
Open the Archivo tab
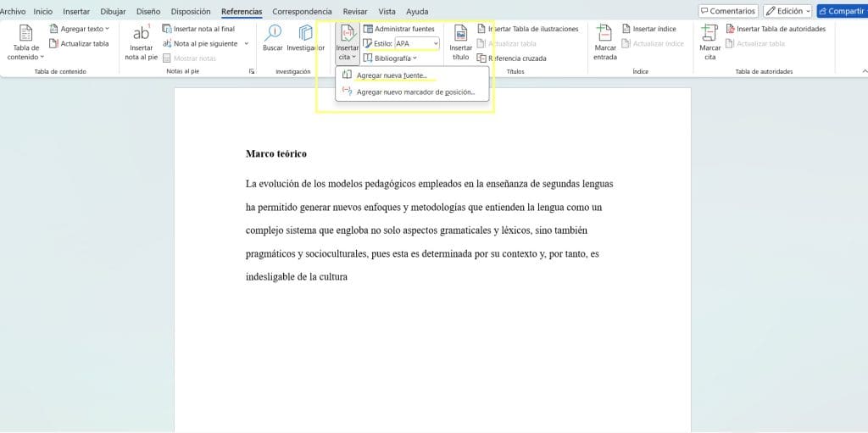(x=12, y=11)
